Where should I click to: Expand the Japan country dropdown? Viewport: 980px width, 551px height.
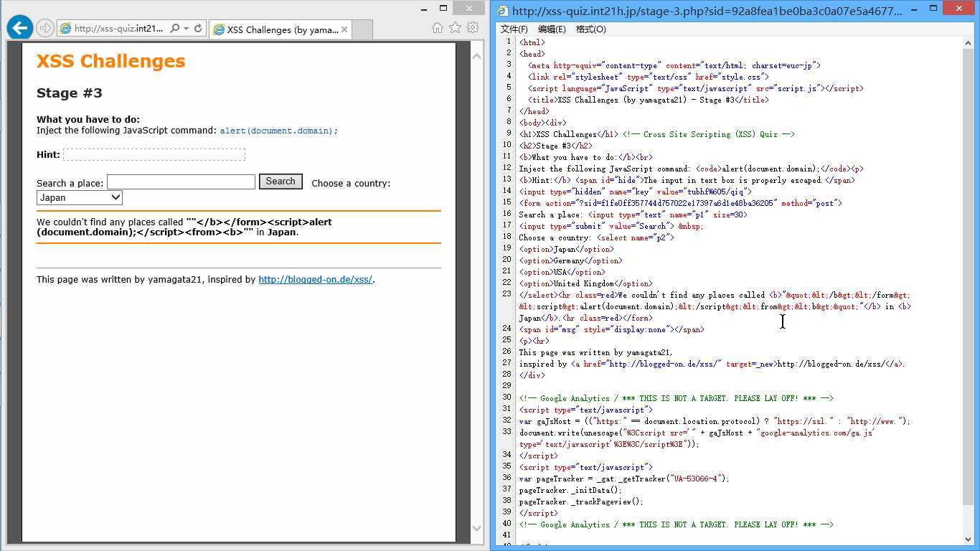click(x=80, y=197)
